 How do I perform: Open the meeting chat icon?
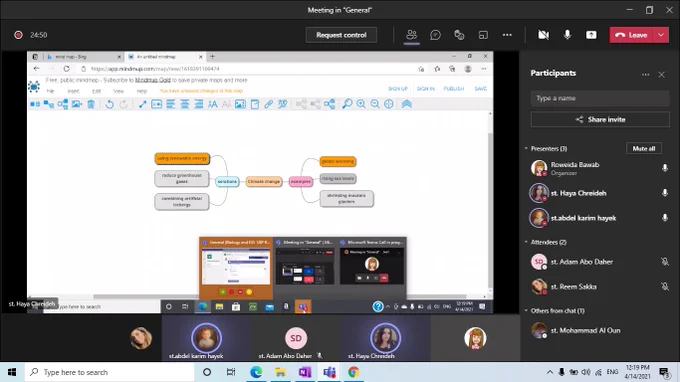[x=435, y=35]
